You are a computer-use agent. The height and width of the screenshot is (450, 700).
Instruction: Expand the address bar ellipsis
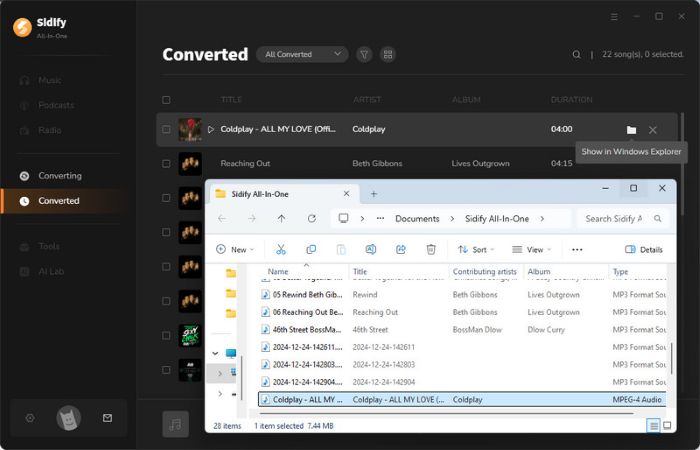coord(380,219)
